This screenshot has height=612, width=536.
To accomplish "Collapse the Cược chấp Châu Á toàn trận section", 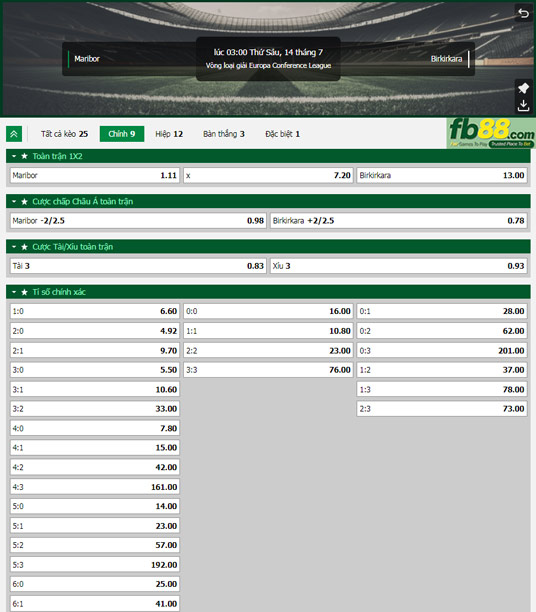I will (x=14, y=201).
